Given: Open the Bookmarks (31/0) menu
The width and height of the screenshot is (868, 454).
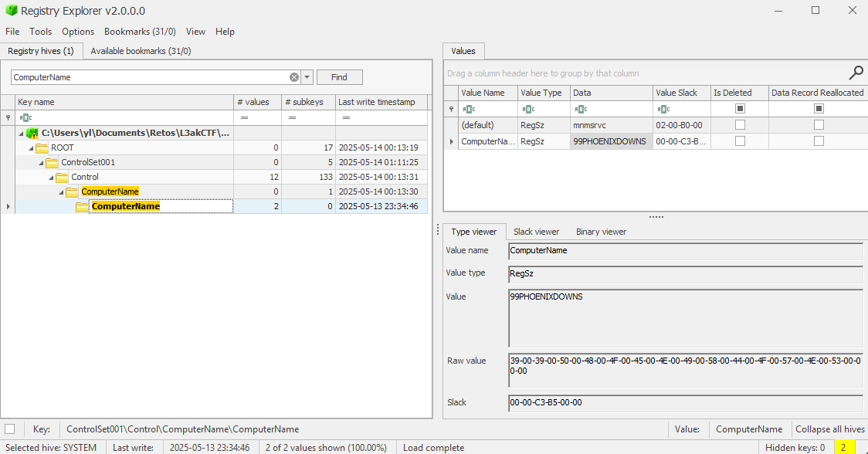Looking at the screenshot, I should [140, 32].
